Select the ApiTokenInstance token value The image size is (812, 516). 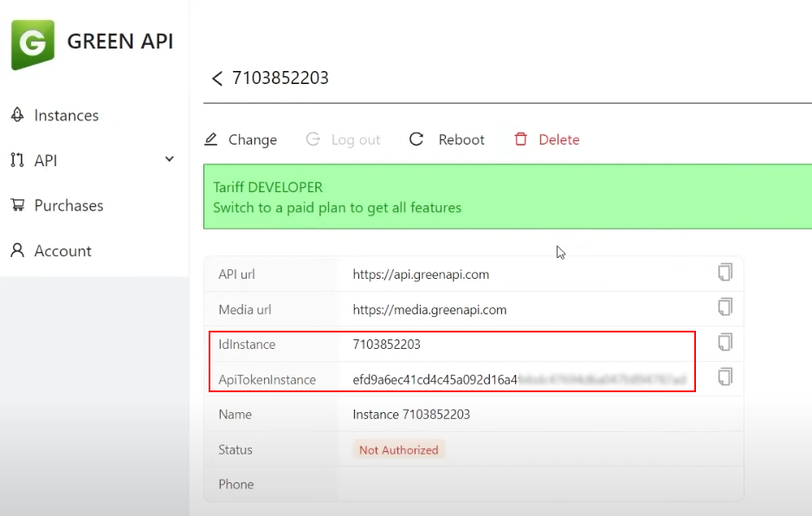(x=519, y=379)
